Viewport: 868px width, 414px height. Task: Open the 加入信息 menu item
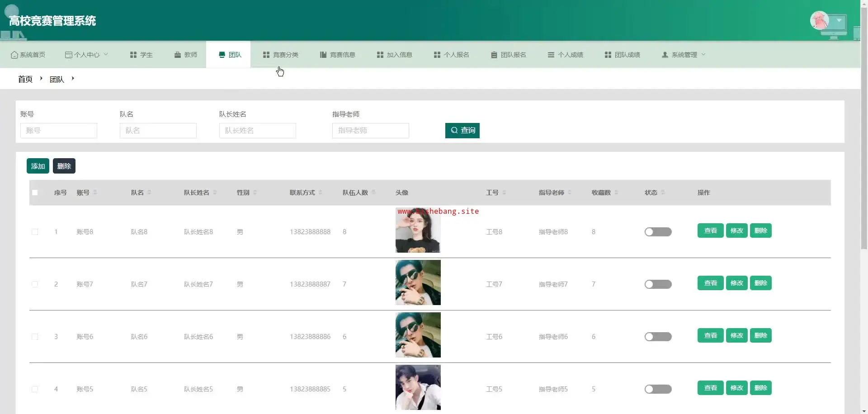point(395,55)
